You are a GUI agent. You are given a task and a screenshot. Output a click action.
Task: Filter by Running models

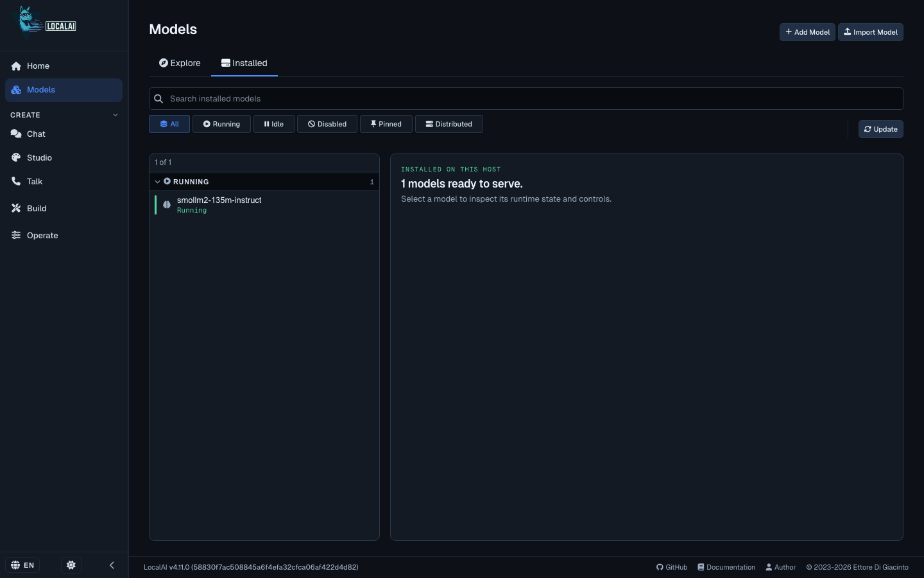[221, 124]
